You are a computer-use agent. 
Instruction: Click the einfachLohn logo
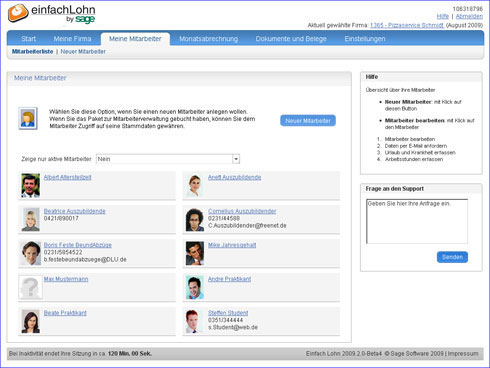pos(52,14)
